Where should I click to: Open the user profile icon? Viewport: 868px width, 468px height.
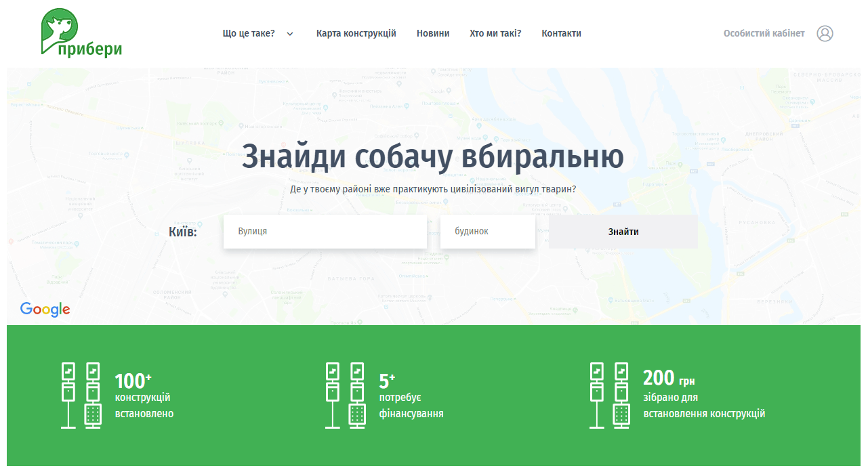[x=825, y=33]
